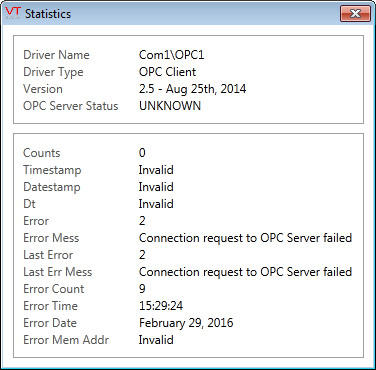This screenshot has height=370, width=376.
Task: Click the Counts value 0
Action: [142, 153]
